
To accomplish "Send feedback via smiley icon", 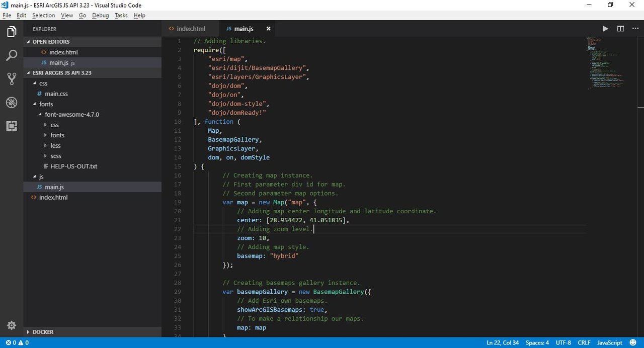I will click(x=633, y=342).
